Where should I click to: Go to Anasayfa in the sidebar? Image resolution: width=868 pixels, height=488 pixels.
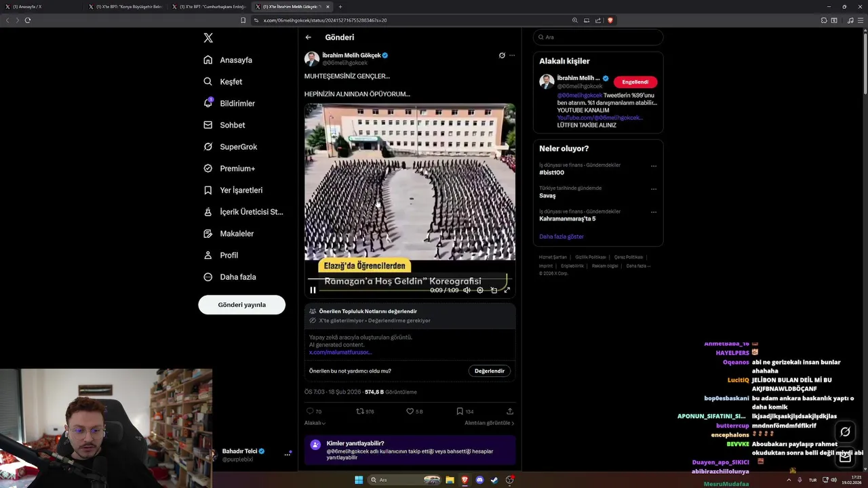pyautogui.click(x=228, y=60)
